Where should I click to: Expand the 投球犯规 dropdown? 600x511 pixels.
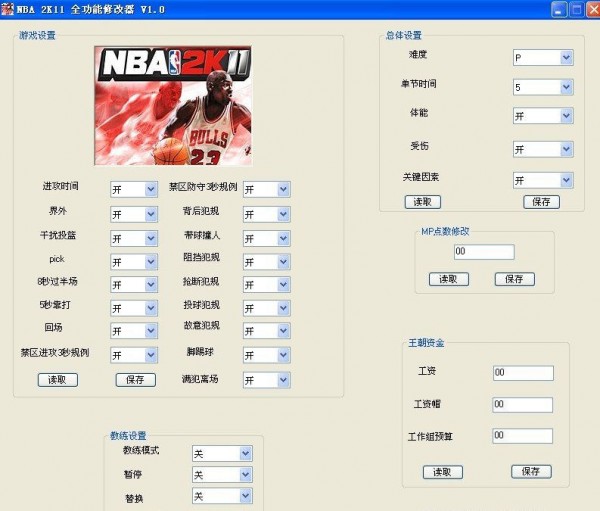tap(267, 308)
